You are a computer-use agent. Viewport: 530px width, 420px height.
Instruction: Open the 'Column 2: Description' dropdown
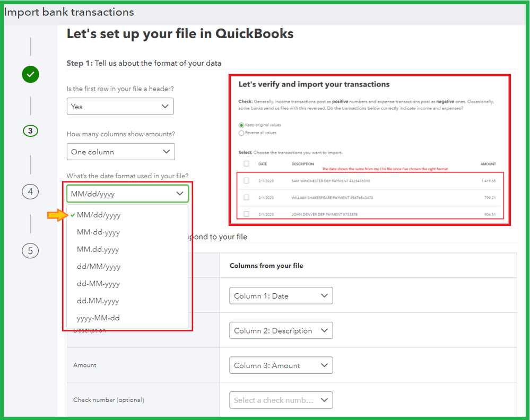click(x=281, y=331)
